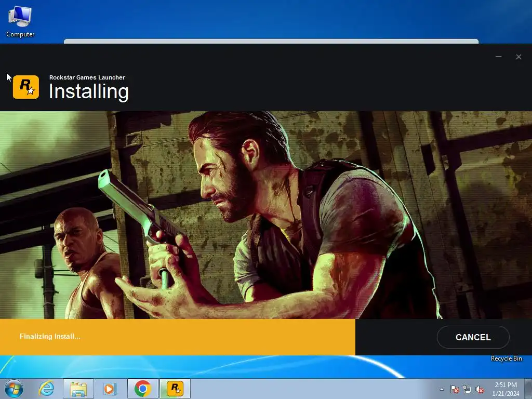The image size is (532, 399).
Task: Click the Rockstar Games logo in installer header
Action: coord(26,87)
